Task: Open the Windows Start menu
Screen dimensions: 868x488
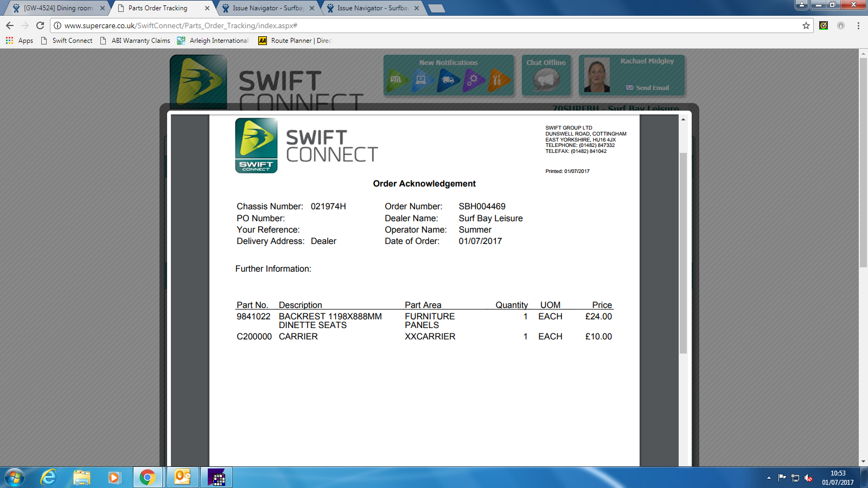Action: tap(15, 478)
